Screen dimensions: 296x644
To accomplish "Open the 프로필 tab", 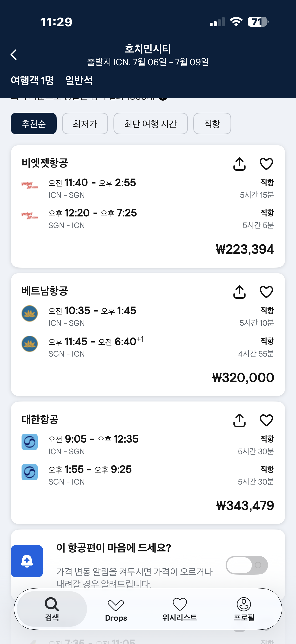I will coord(244,609).
